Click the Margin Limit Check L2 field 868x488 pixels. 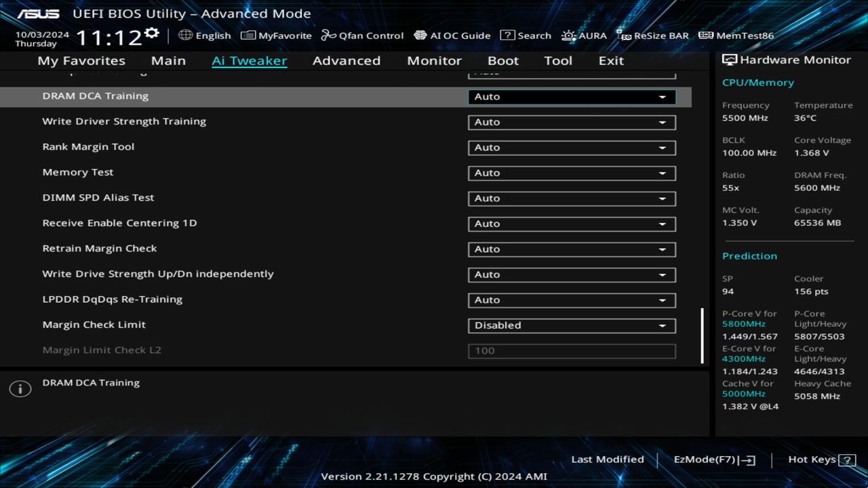[x=572, y=350]
